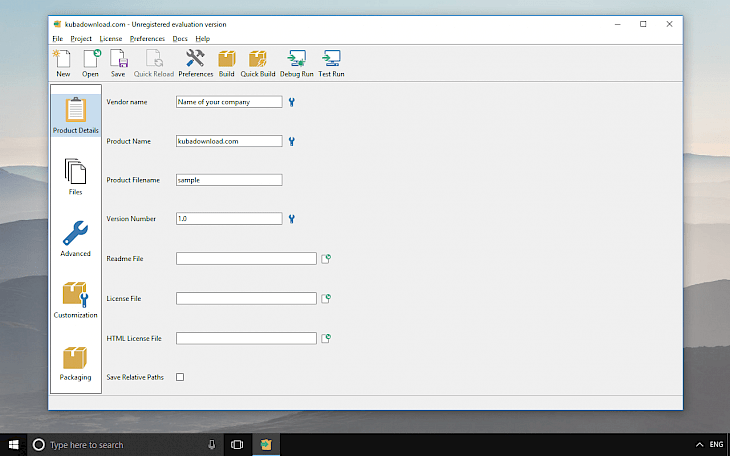Click wrench icon beside Product Name
The image size is (730, 456).
point(291,141)
